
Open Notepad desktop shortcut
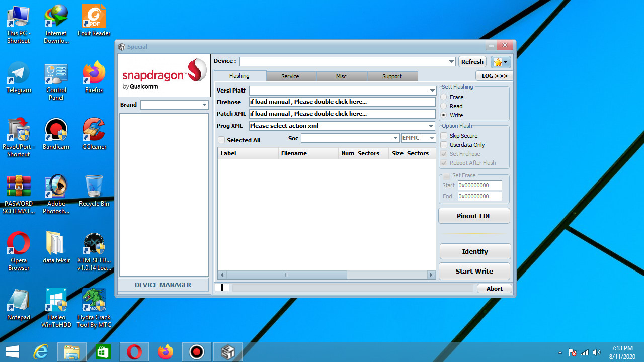click(18, 305)
